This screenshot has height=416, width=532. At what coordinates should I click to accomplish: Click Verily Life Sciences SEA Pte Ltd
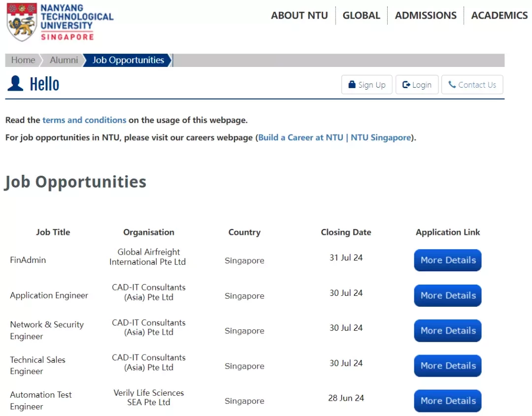click(x=149, y=397)
